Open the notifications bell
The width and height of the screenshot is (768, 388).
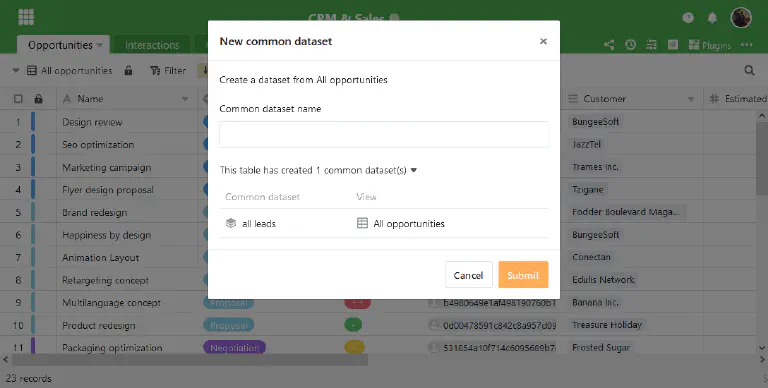click(712, 18)
